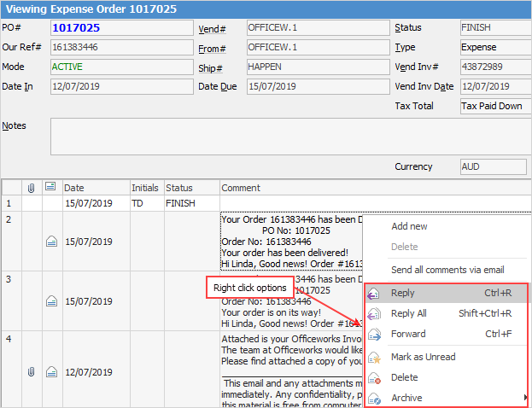Click the Mark as Unread envelope icon

tap(374, 358)
